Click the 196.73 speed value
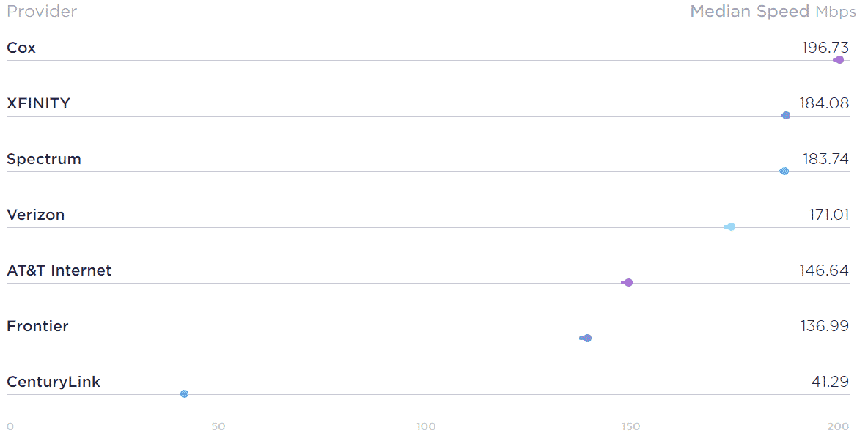Image resolution: width=868 pixels, height=447 pixels. 825,48
